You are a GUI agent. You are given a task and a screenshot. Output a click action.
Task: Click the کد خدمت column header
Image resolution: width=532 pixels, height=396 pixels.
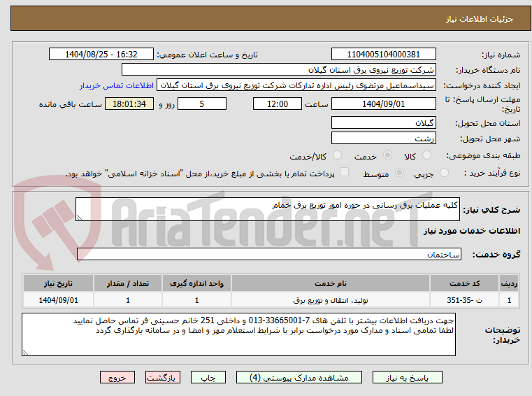pyautogui.click(x=464, y=283)
